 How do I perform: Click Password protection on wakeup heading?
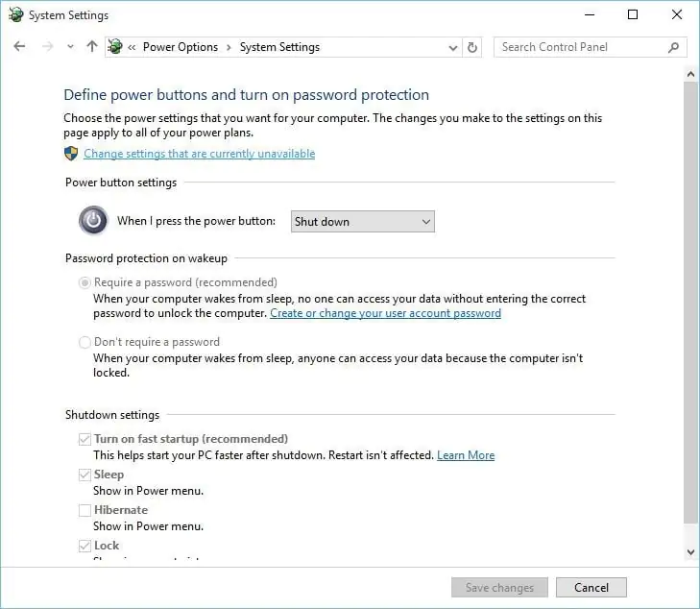(146, 258)
